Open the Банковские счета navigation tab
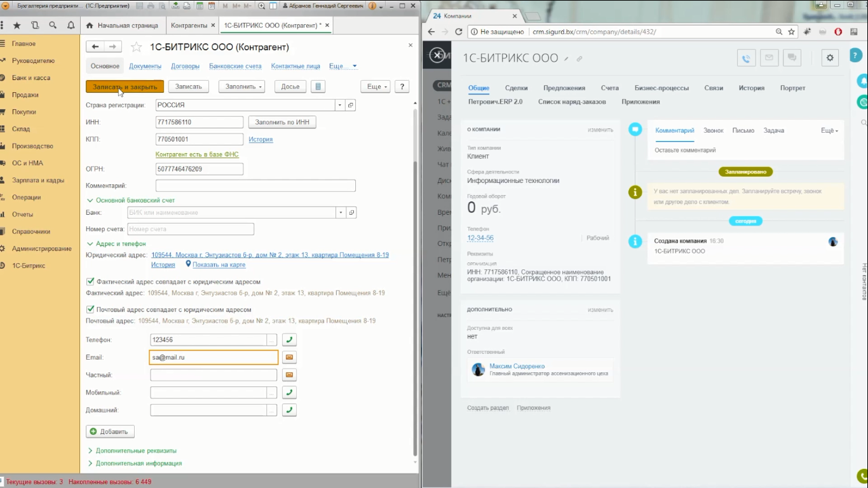The image size is (868, 488). [x=235, y=66]
